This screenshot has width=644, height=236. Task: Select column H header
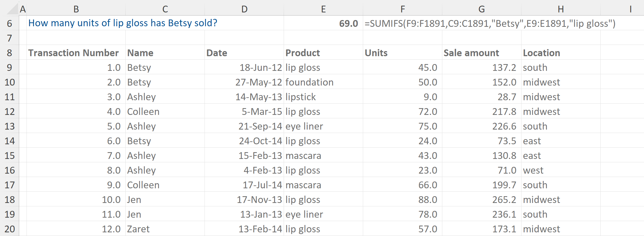click(x=561, y=9)
